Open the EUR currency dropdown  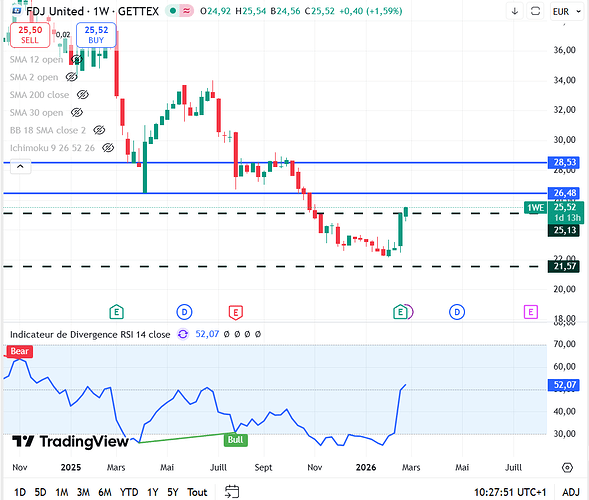coord(566,12)
